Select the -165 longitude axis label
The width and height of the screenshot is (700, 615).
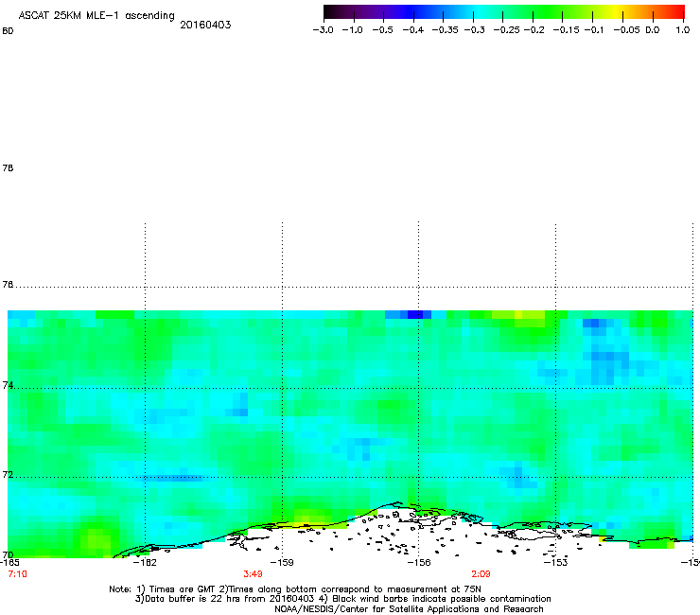pos(9,563)
